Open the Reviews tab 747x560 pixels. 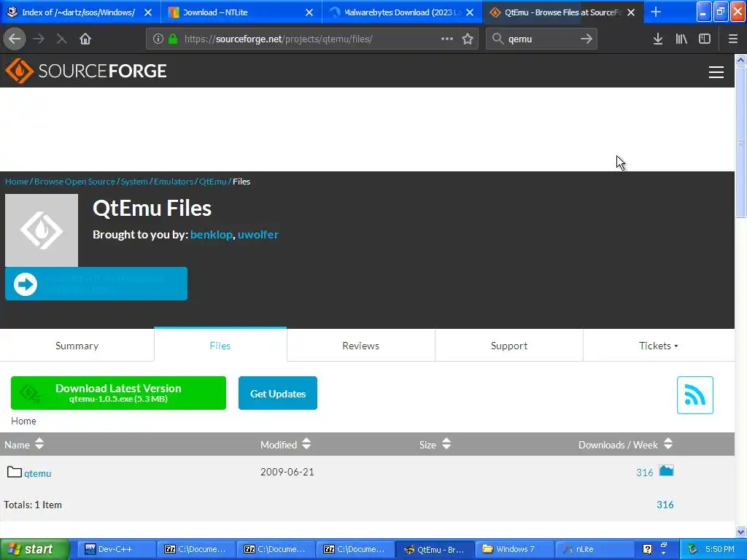pos(360,346)
